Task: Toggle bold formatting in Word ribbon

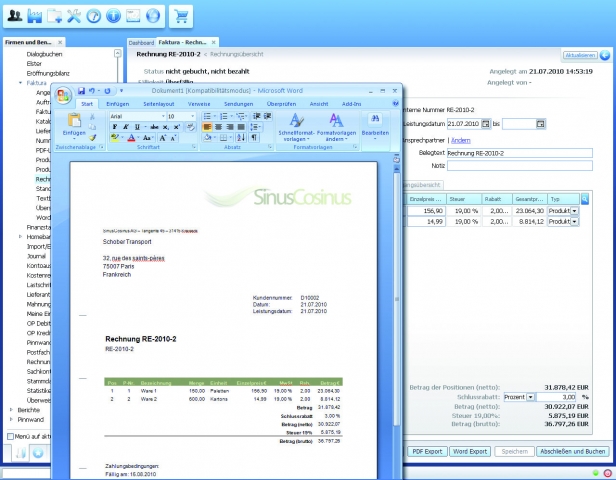Action: click(x=115, y=127)
